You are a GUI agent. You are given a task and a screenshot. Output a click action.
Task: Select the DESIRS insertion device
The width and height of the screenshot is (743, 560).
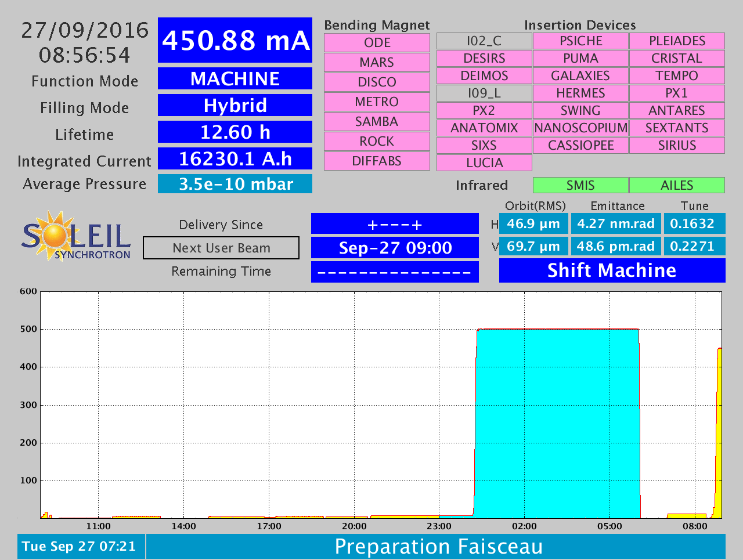(484, 59)
